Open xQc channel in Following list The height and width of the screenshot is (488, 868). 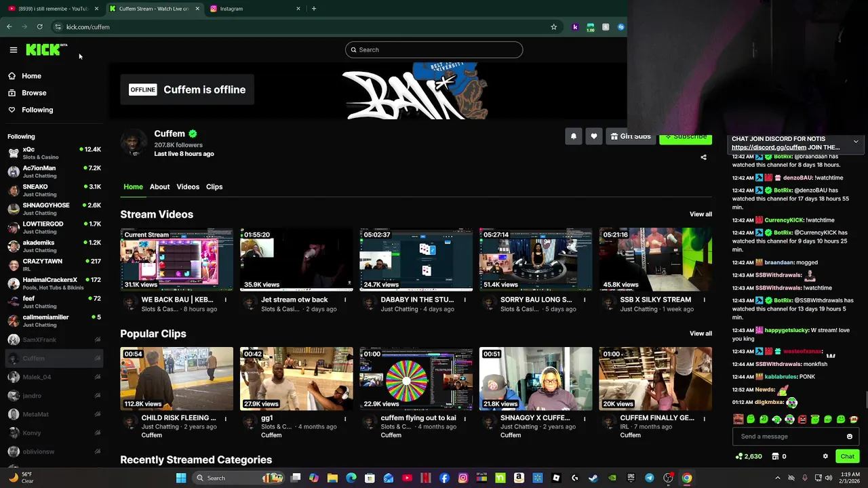click(54, 152)
